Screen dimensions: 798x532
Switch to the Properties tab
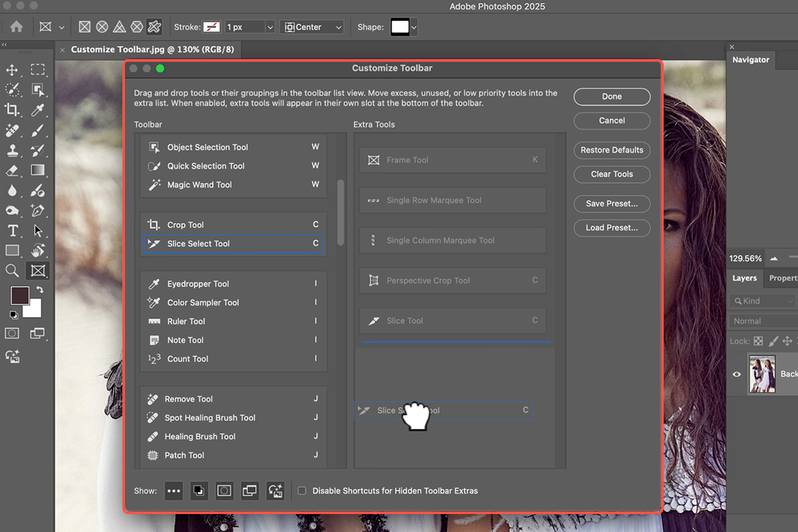tap(782, 278)
